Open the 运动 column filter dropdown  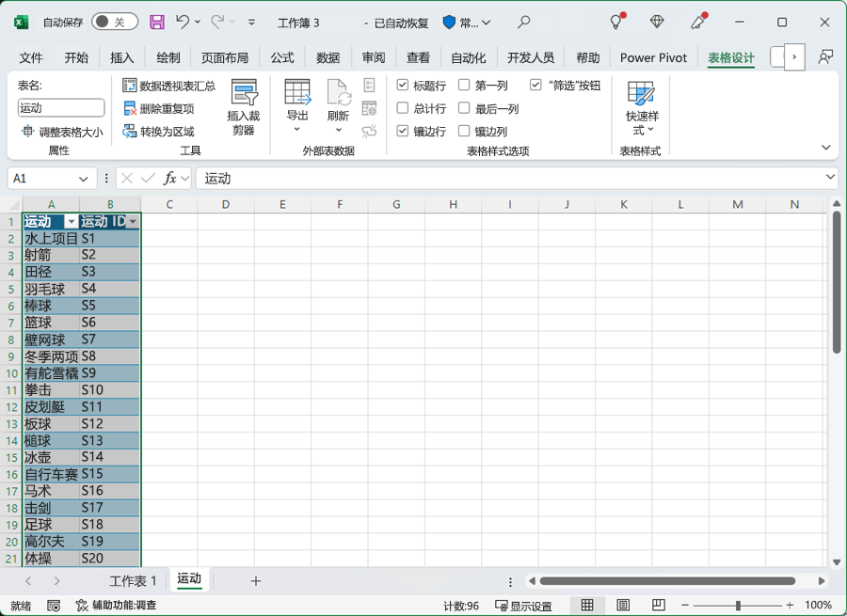click(x=71, y=222)
